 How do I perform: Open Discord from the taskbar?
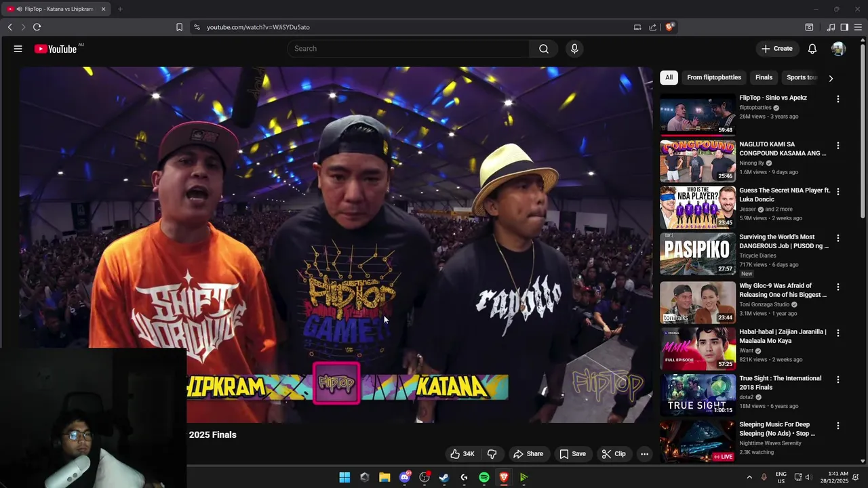[x=405, y=477]
